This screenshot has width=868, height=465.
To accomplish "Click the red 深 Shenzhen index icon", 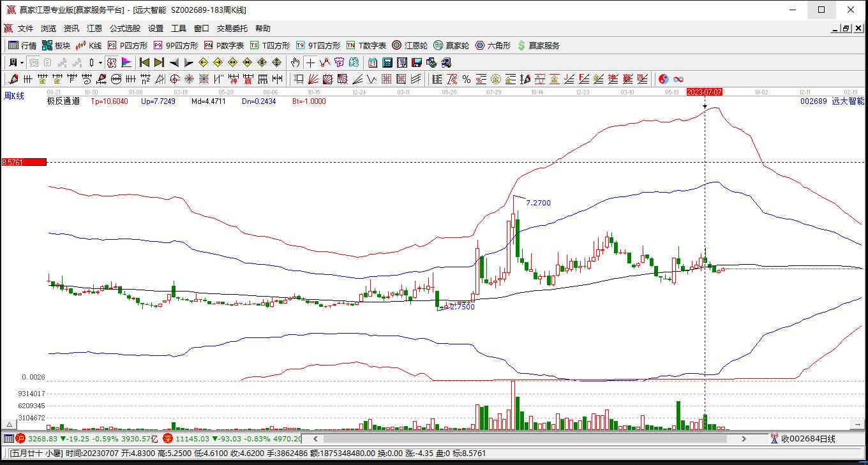I will point(168,439).
